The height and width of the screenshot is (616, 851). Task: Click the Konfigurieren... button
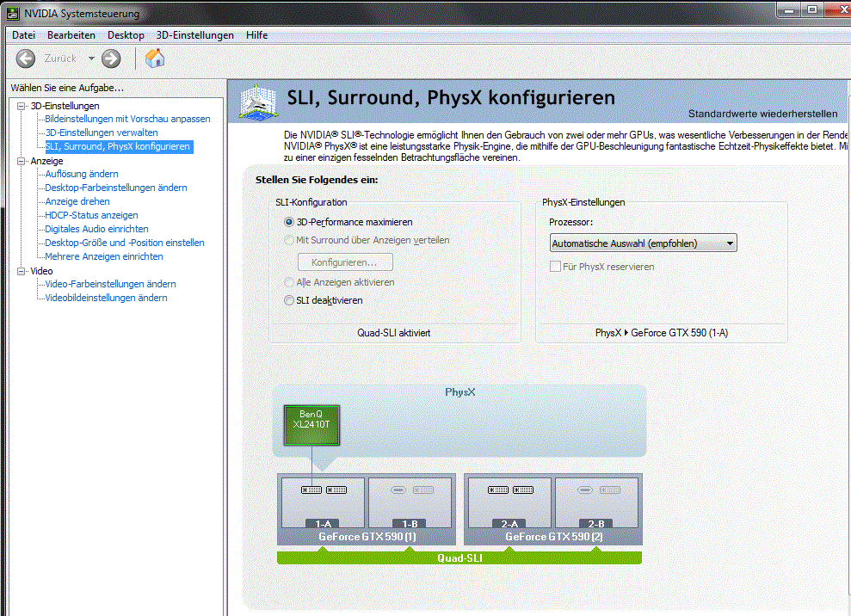tap(345, 262)
